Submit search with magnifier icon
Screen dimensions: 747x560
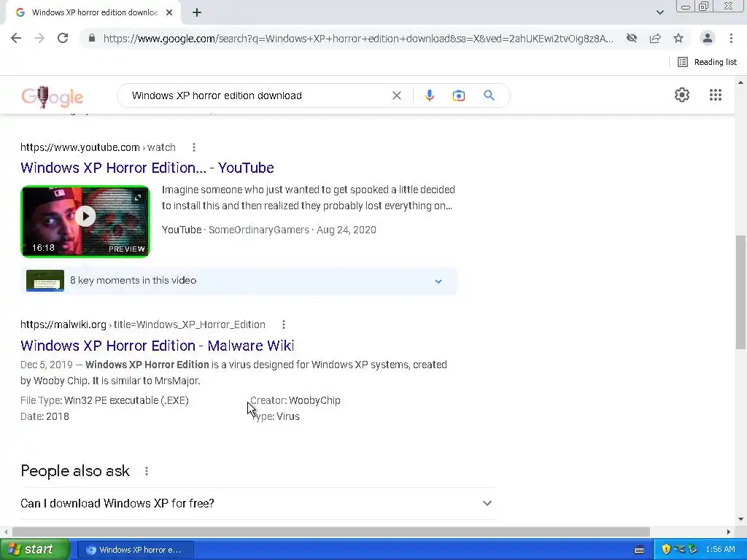489,96
